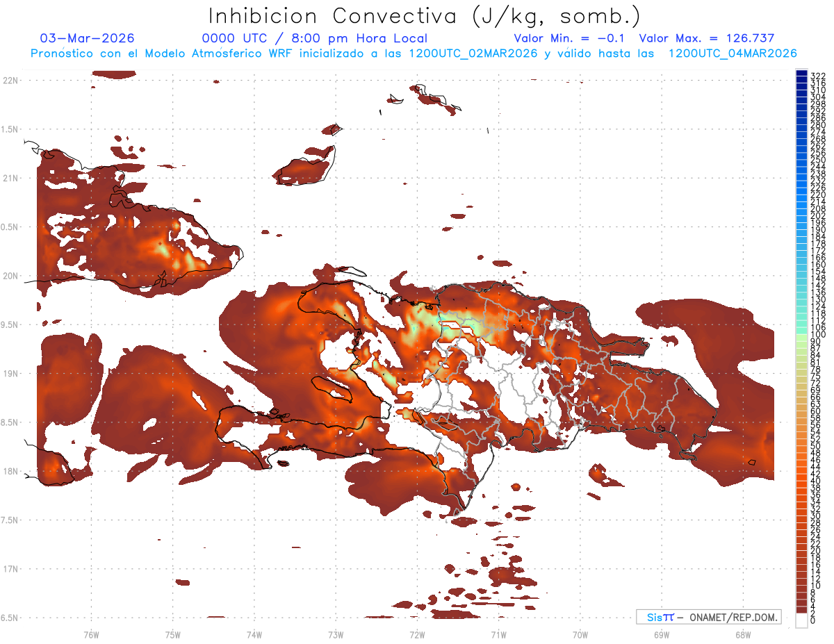Click the '19N' latitude label
This screenshot has width=834, height=644.
[x=10, y=373]
